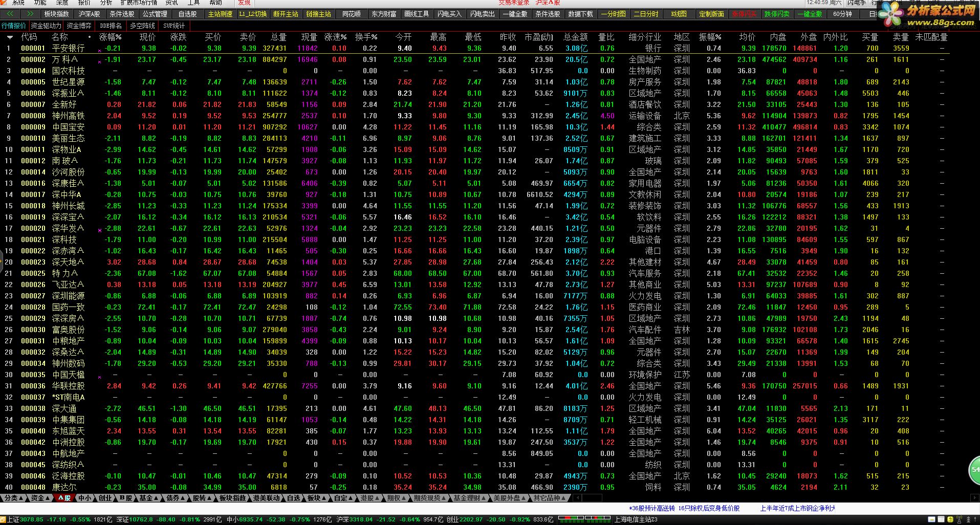Click the 同花顺 toolbar button

351,14
